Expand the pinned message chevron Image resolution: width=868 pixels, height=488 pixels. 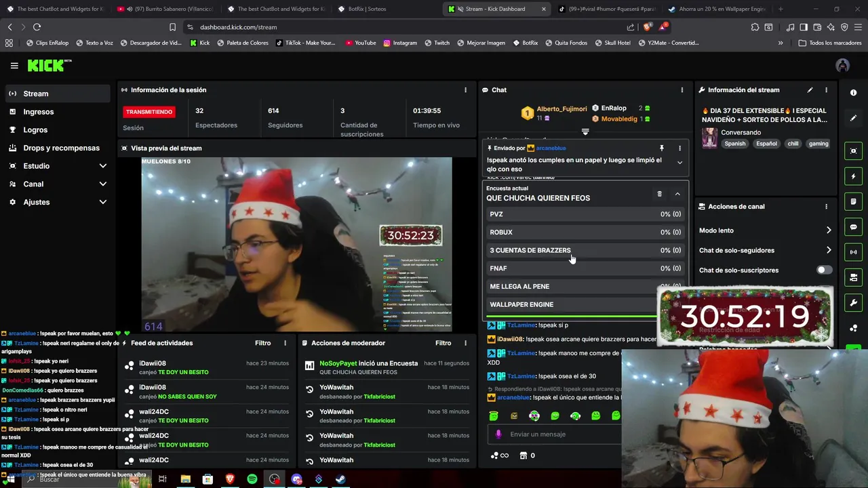pos(679,163)
